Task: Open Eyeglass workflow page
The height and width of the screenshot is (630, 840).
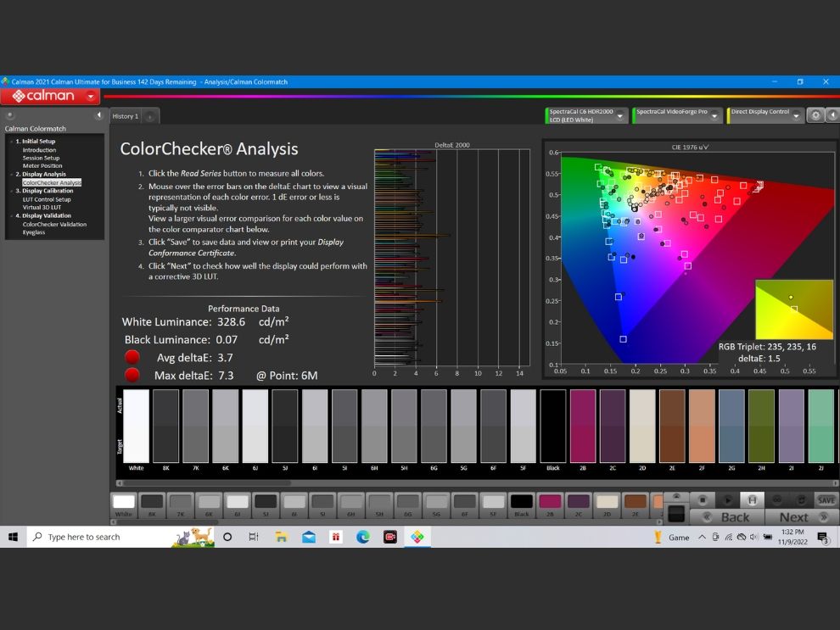Action: pyautogui.click(x=34, y=232)
